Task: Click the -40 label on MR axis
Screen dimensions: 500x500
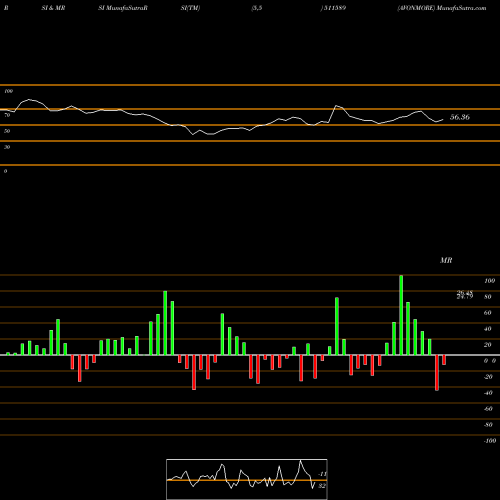Action: point(488,393)
